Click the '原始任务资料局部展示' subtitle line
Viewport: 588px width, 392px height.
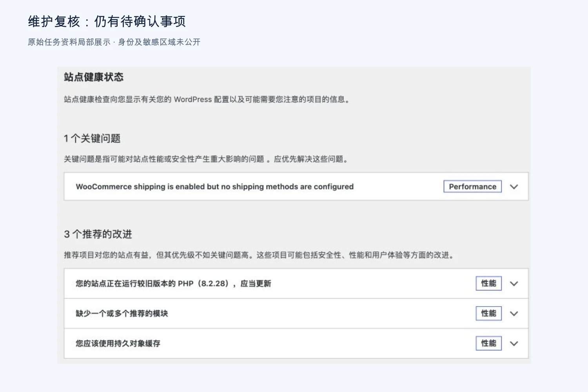click(114, 42)
